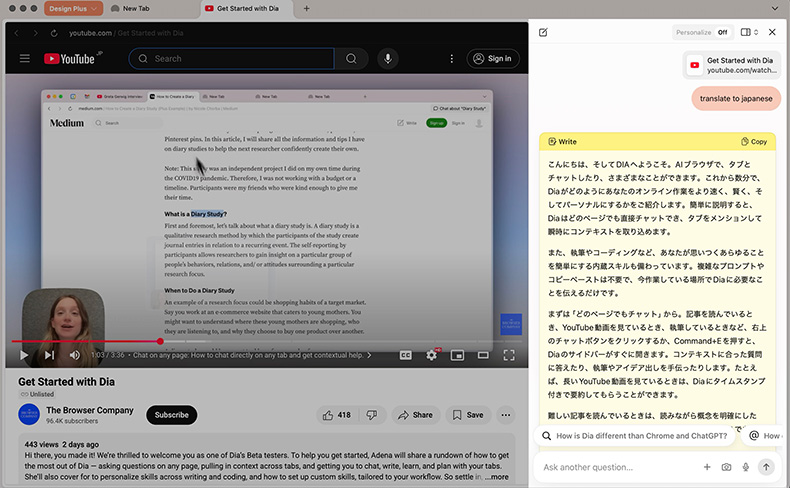
Task: Go back with the browser back arrow
Action: (x=16, y=33)
